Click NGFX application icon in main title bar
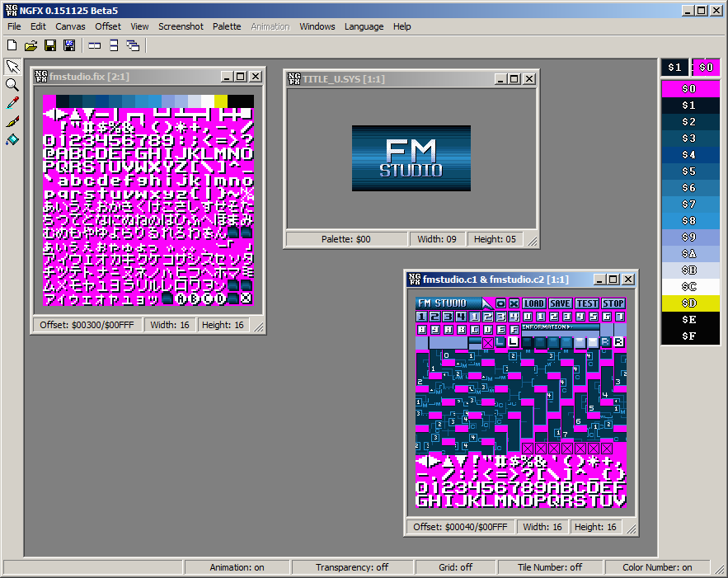728x578 pixels. [12, 10]
